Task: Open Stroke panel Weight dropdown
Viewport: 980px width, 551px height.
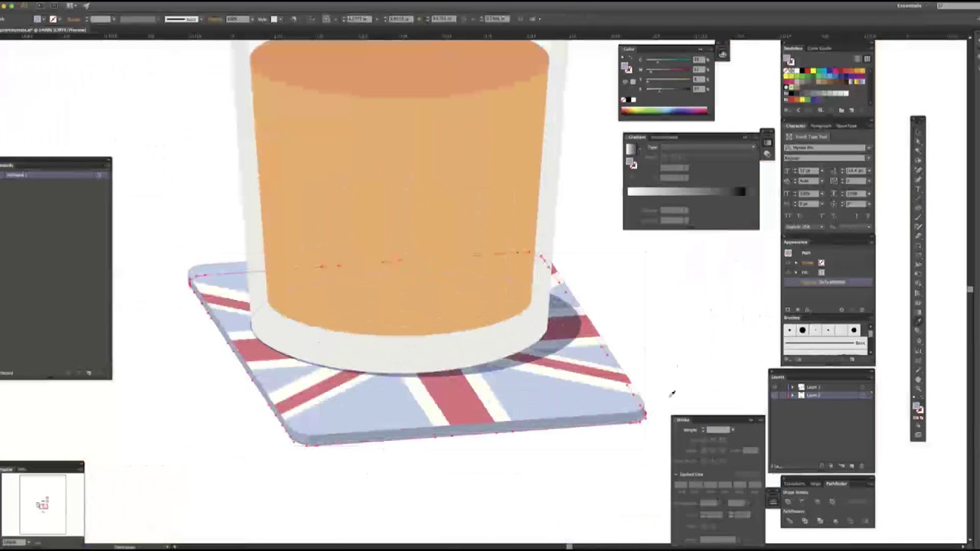Action: point(733,429)
